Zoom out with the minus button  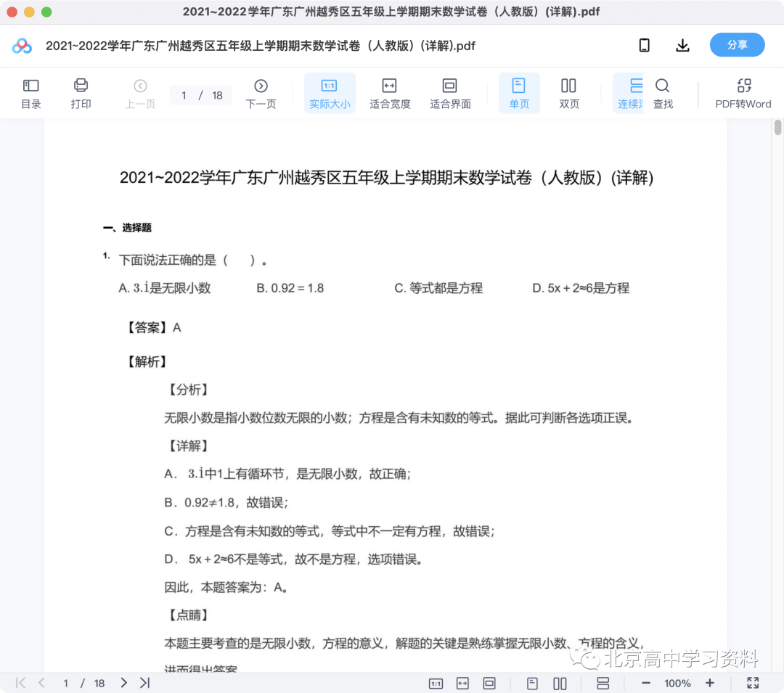tap(645, 683)
